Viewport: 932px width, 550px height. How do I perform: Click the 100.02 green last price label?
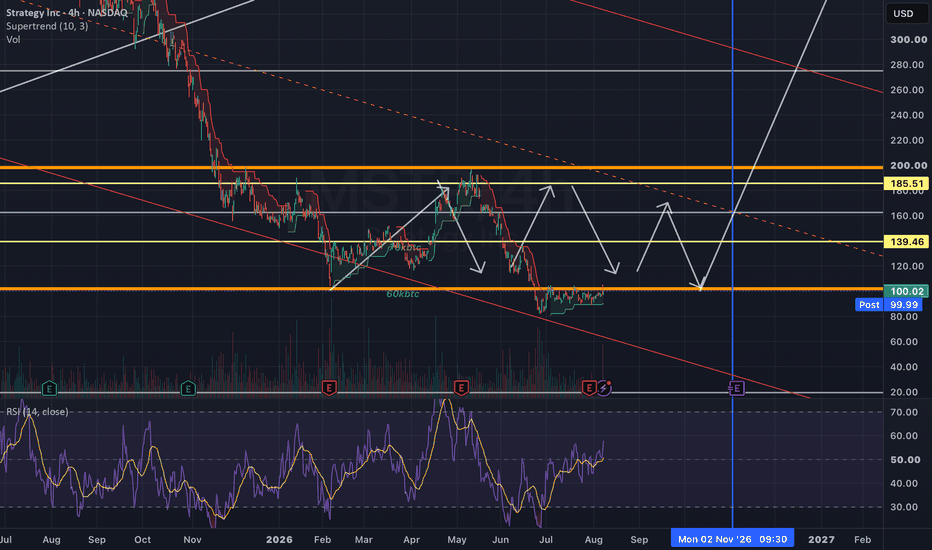tap(906, 291)
